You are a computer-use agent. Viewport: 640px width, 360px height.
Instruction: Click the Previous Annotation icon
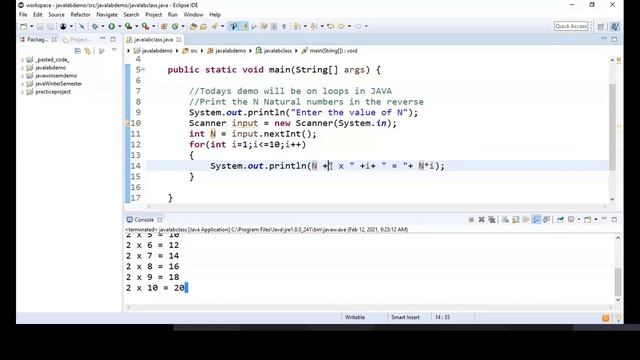pos(313,27)
